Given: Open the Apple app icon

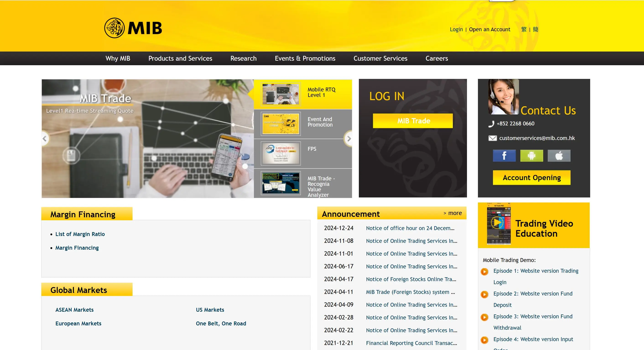Looking at the screenshot, I should point(559,156).
